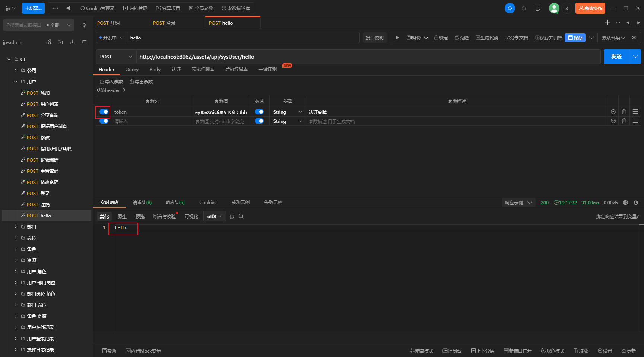
Task: Toggle environment visibility eye icon
Action: tap(634, 38)
